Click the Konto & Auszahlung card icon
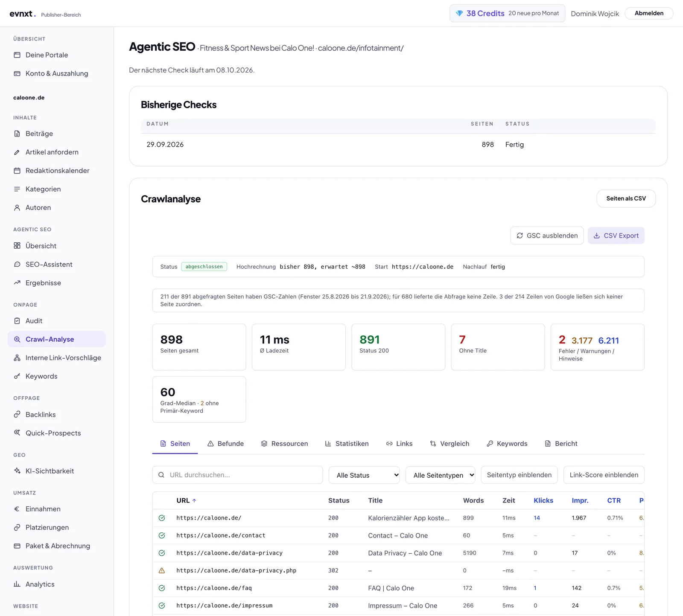 pos(17,73)
